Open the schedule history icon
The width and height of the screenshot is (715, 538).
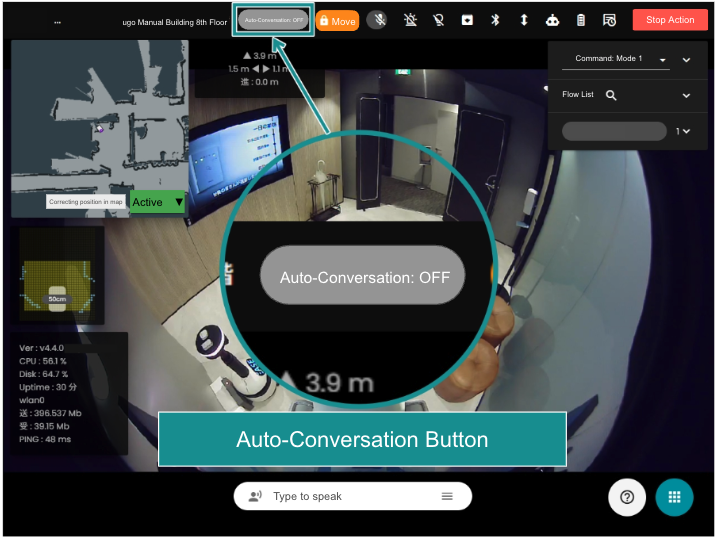609,20
